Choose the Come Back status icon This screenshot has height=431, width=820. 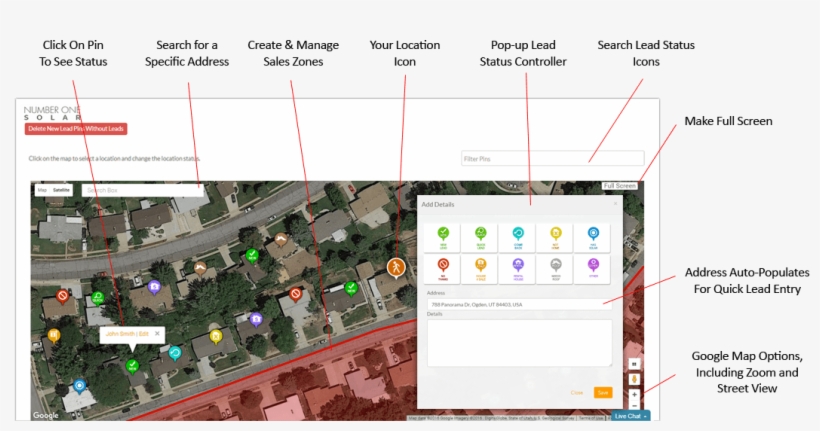pyautogui.click(x=518, y=237)
